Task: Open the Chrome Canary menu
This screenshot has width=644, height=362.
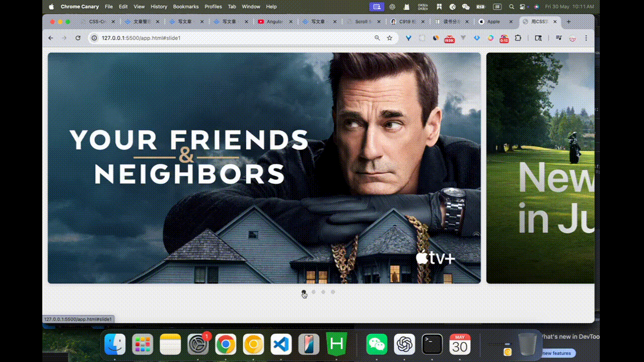Action: tap(80, 7)
